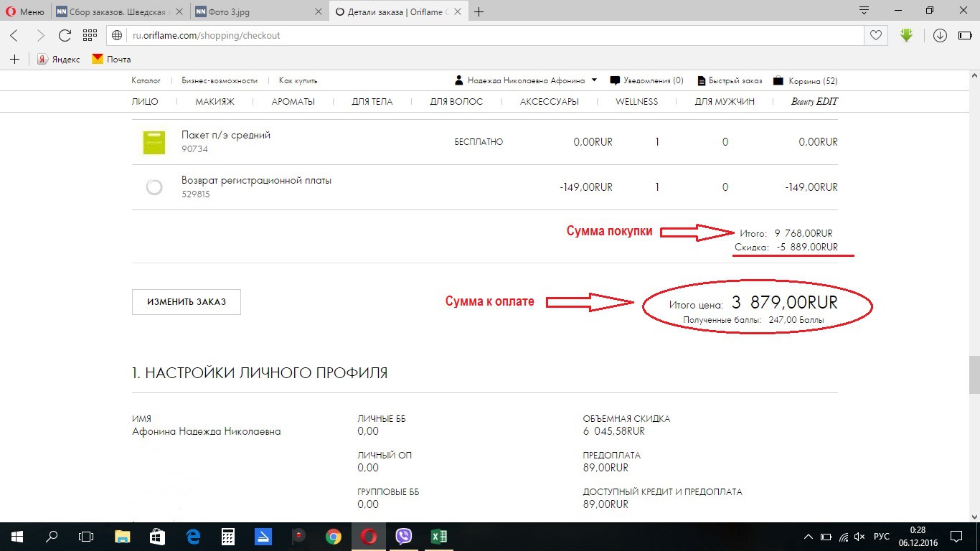
Task: Click the ИЗМЕНИТЬ ЗАКАЗ button
Action: point(187,302)
